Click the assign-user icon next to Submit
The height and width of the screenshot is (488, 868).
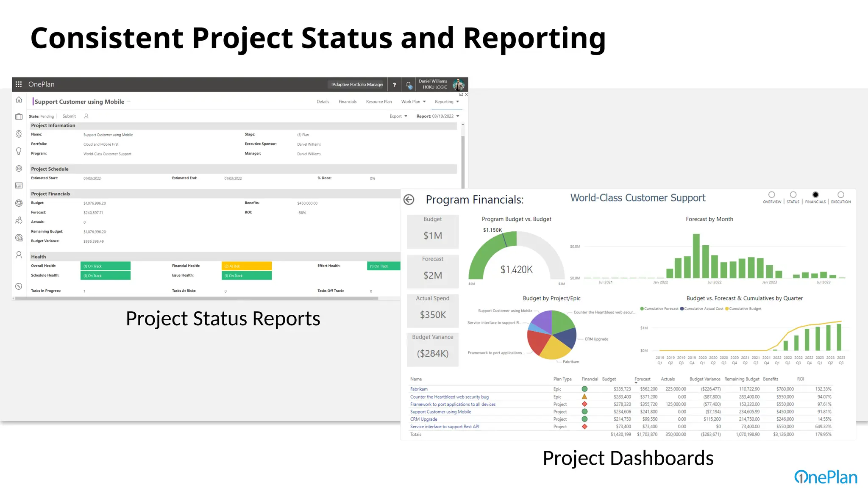click(86, 116)
